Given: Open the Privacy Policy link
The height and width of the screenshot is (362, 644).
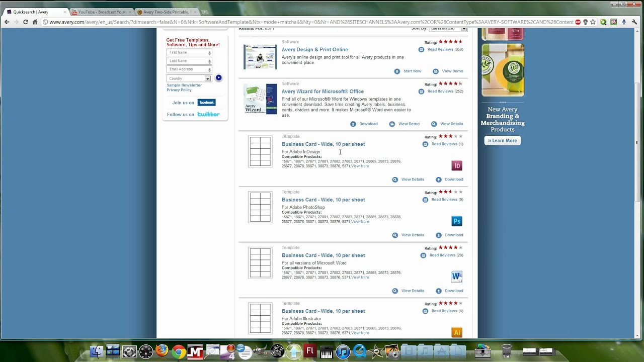Looking at the screenshot, I should 179,90.
